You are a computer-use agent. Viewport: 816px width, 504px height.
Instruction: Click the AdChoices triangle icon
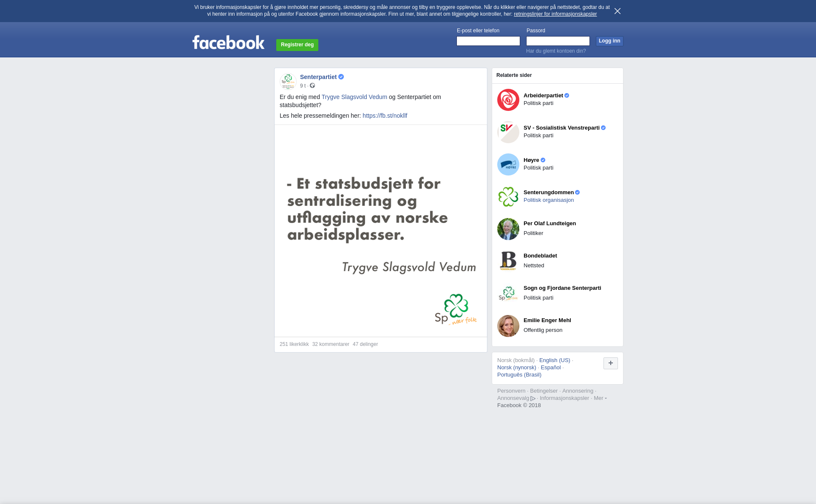(533, 399)
